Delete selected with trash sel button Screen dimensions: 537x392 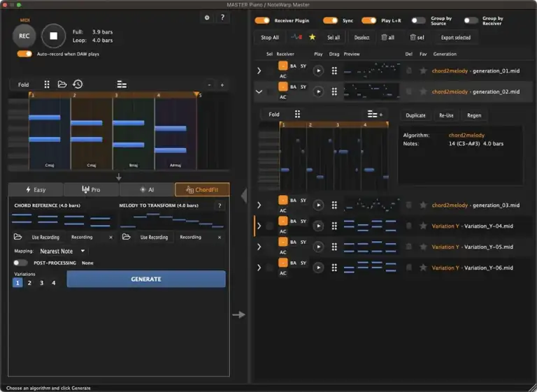click(417, 37)
